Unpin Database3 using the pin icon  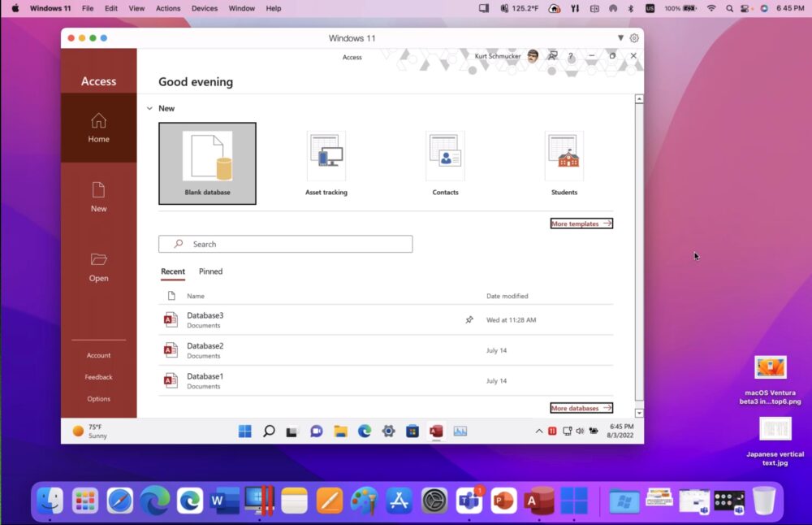[x=469, y=320]
